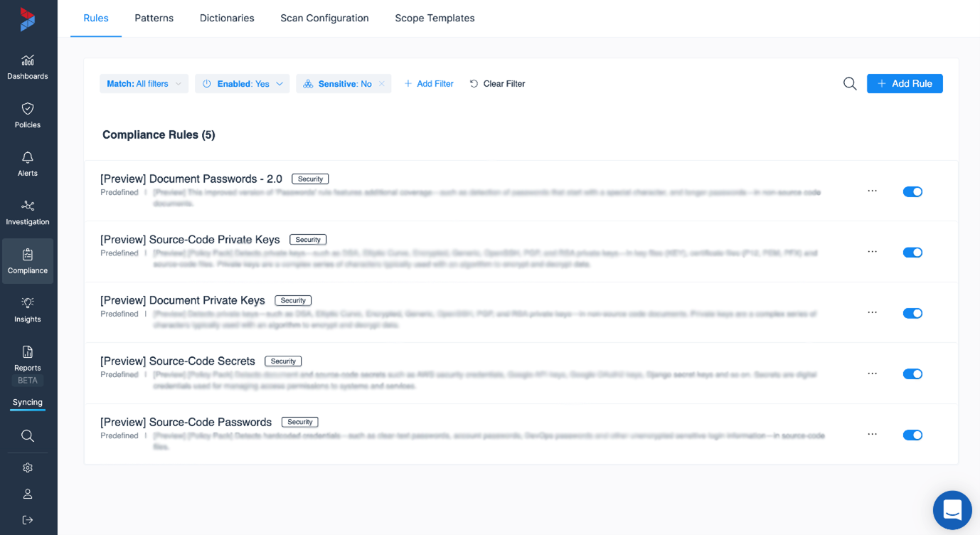Open the chat support bubble

[952, 510]
